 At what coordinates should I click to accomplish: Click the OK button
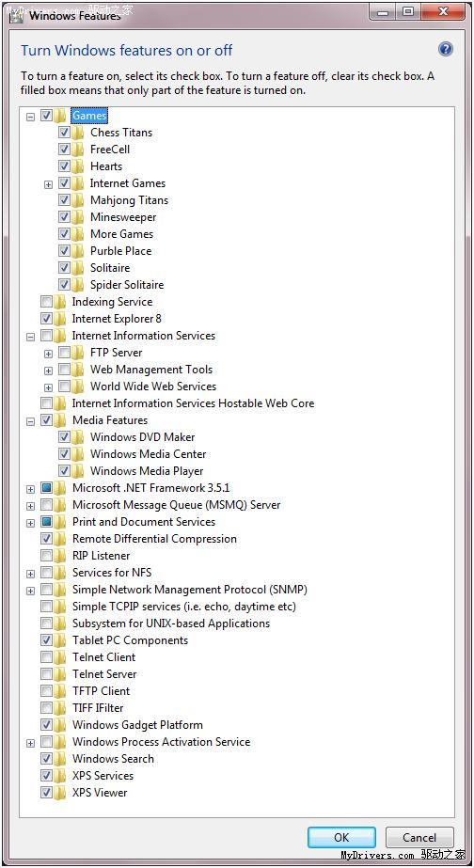tap(341, 837)
